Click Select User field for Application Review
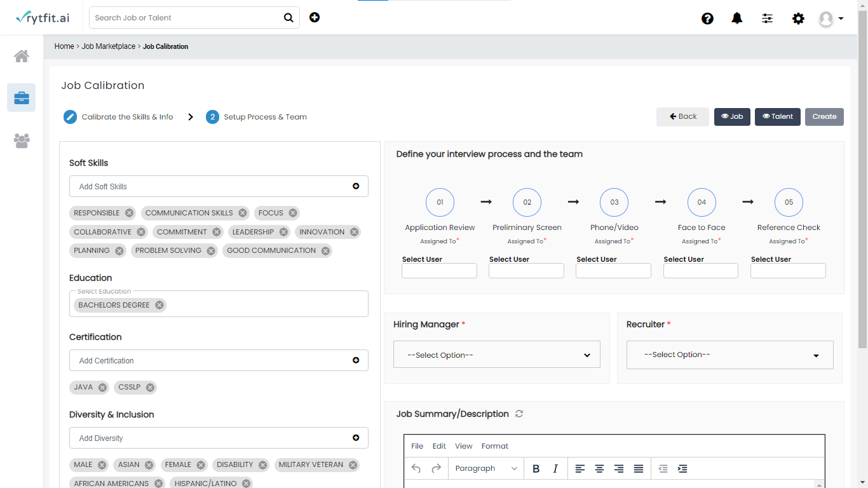This screenshot has height=488, width=868. (x=439, y=271)
